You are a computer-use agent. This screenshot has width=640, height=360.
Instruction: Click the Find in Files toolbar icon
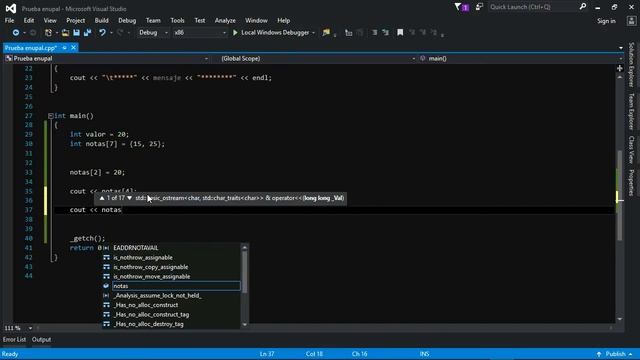coord(326,32)
